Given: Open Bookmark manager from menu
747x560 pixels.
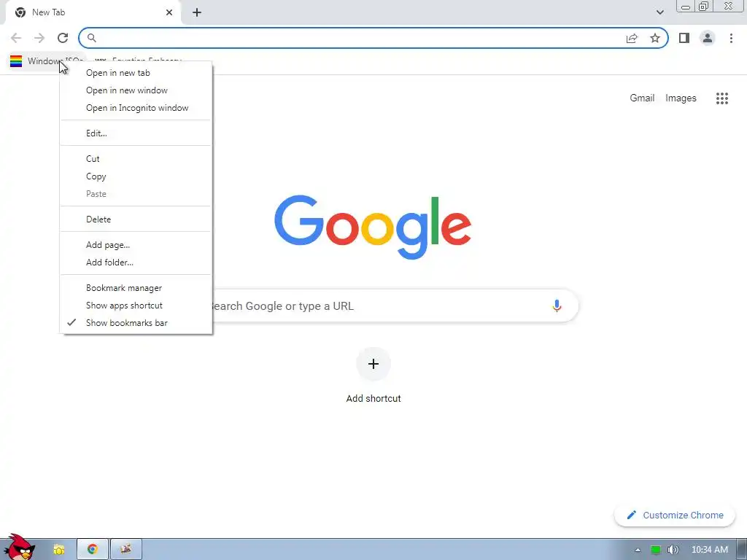Looking at the screenshot, I should (136, 288).
